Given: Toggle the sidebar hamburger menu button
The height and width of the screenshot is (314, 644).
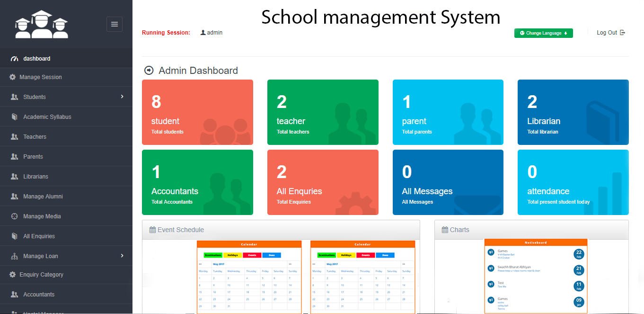Looking at the screenshot, I should point(115,24).
